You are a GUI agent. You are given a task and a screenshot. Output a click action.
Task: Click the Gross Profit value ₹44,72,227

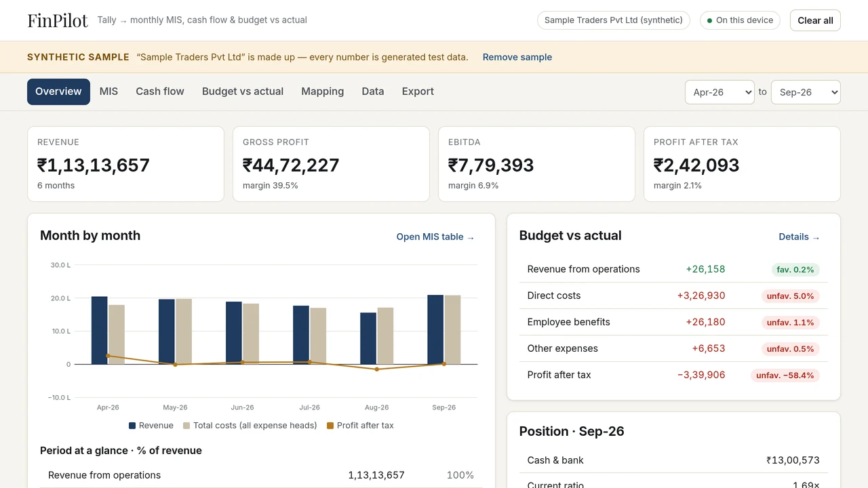291,165
